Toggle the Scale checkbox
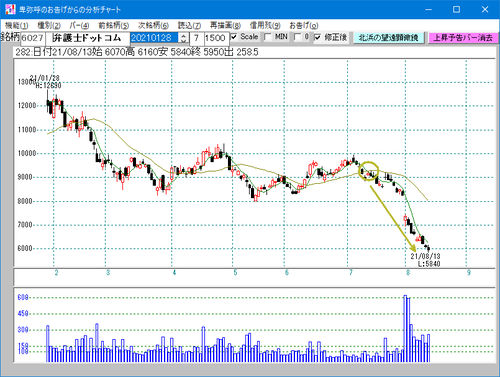Image resolution: width=500 pixels, height=377 pixels. click(x=234, y=37)
